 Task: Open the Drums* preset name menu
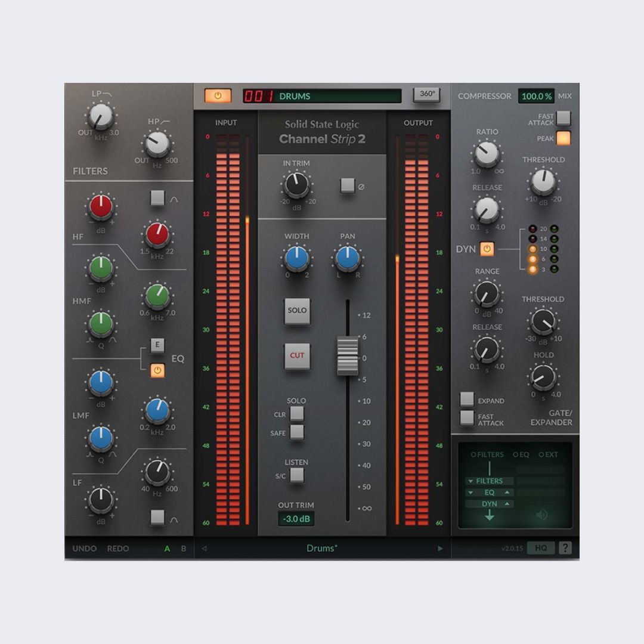322,549
